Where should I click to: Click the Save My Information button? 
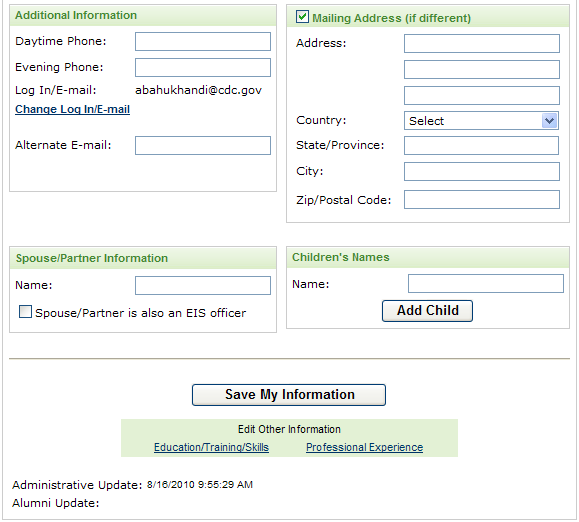pos(289,395)
